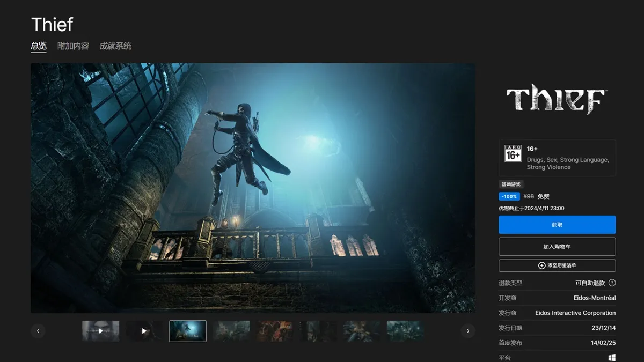
Task: Click the 免费 free price text
Action: point(544,196)
